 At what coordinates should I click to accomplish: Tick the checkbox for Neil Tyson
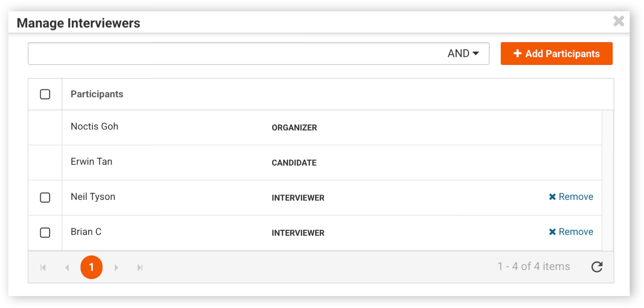[x=45, y=197]
